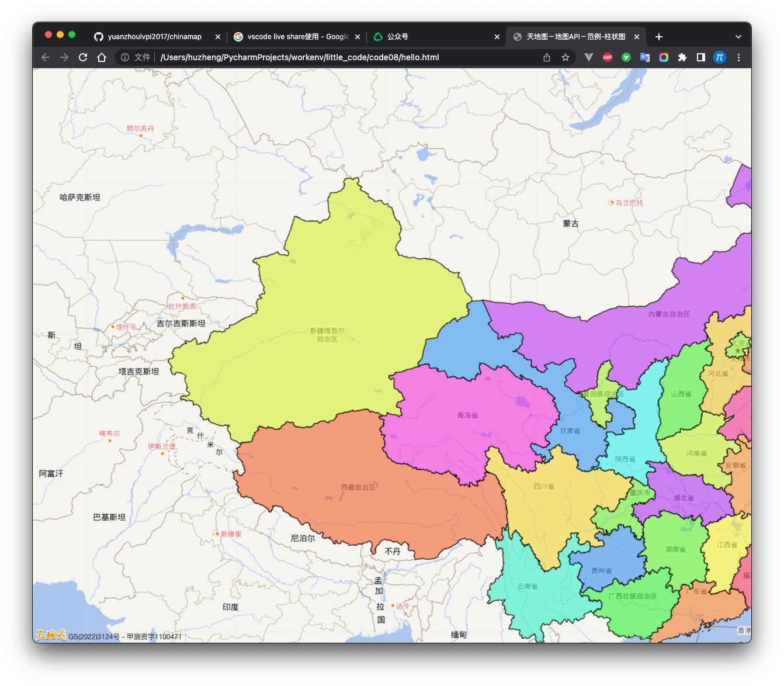This screenshot has height=686, width=784.
Task: Share this page from address bar
Action: click(x=547, y=57)
